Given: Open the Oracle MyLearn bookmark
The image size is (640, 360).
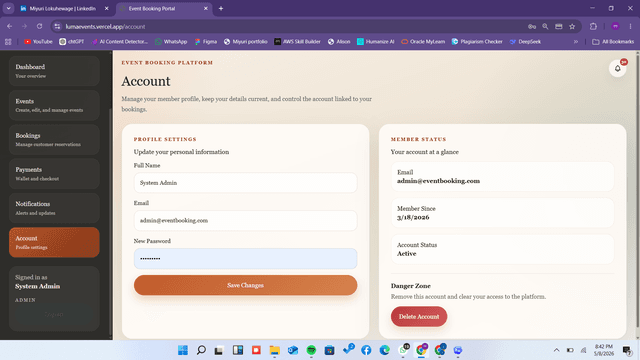Looking at the screenshot, I should pos(423,42).
